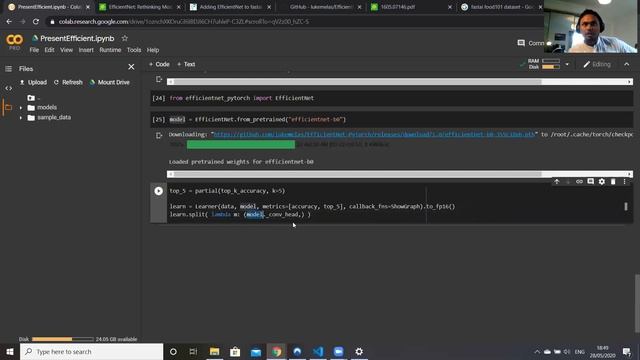Open Visual Studio Code from taskbar
The image size is (640, 360).
[318, 351]
